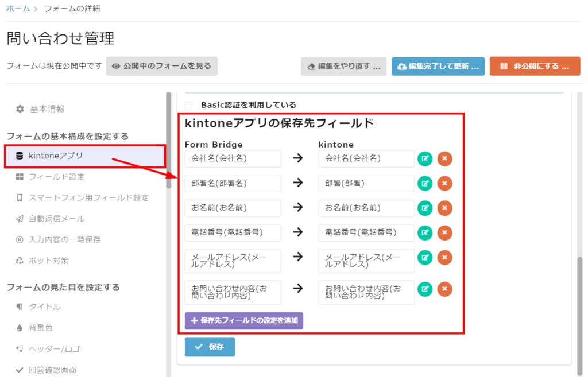Edit the お名前 field mapping
The width and height of the screenshot is (588, 380).
425,208
